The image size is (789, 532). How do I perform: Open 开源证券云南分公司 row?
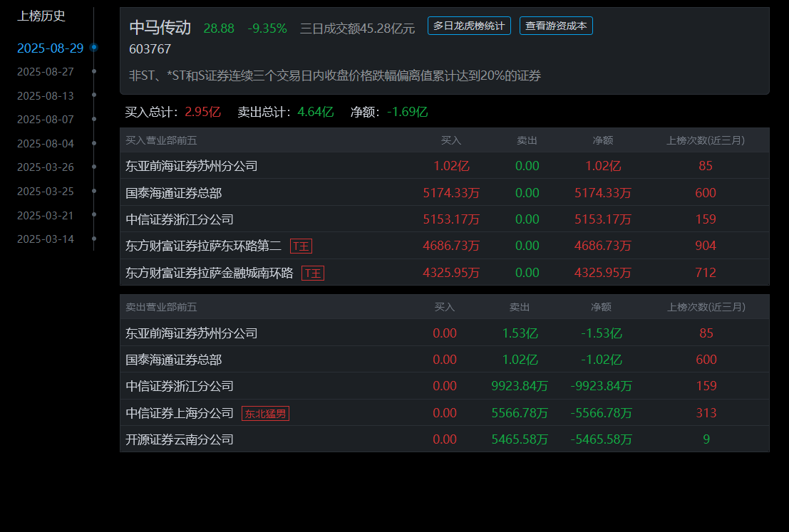pos(445,439)
